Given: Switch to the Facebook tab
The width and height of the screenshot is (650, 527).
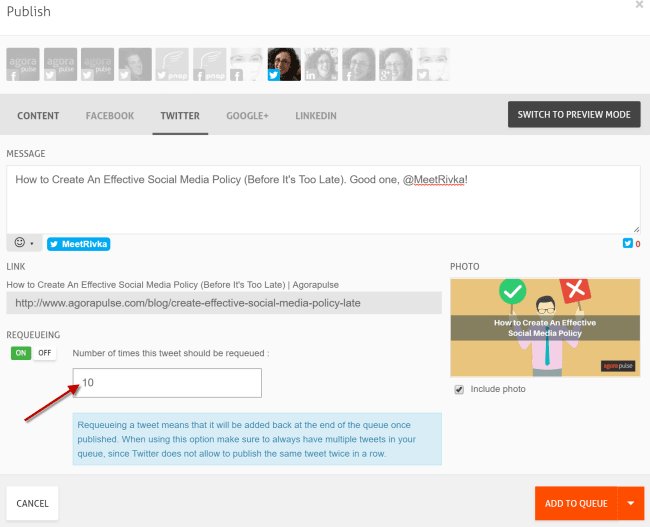Looking at the screenshot, I should point(110,116).
